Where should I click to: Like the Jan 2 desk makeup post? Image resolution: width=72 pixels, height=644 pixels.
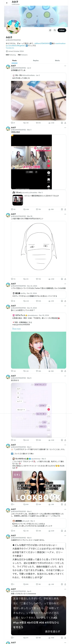point(38,123)
